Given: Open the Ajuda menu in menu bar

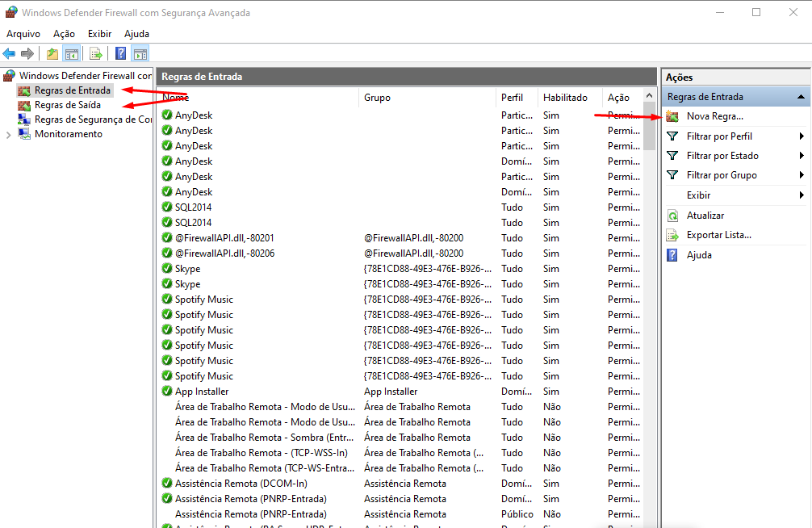Looking at the screenshot, I should pyautogui.click(x=136, y=34).
